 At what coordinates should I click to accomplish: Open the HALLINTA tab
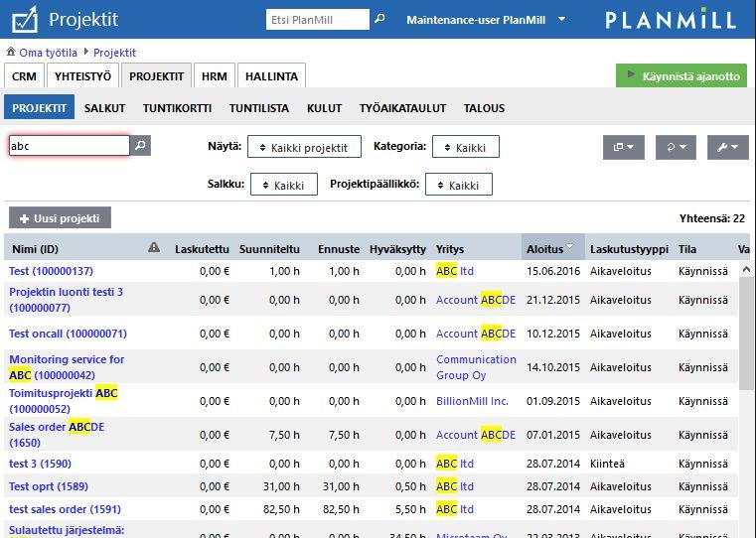click(271, 76)
